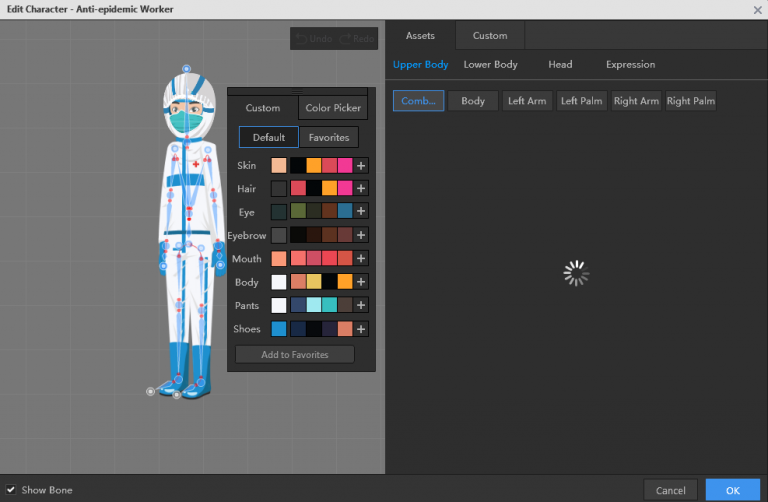Switch to Favorites color palette
Image resolution: width=768 pixels, height=502 pixels.
point(328,137)
